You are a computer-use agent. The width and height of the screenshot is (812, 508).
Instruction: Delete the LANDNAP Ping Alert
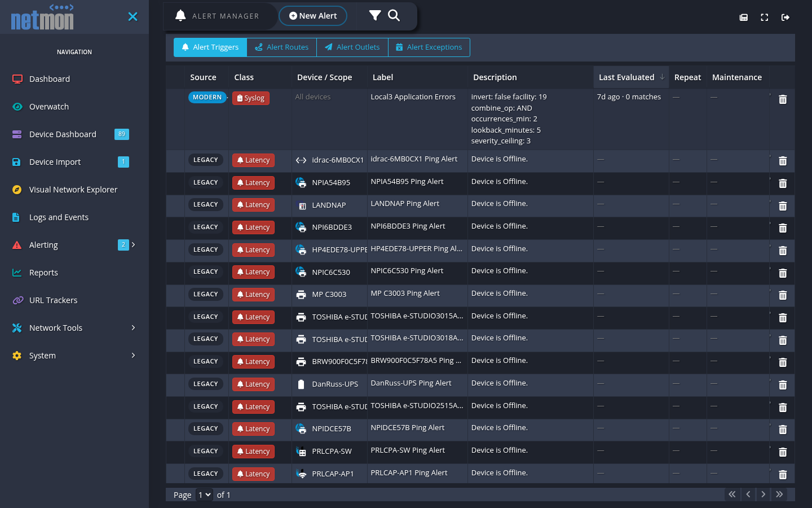783,206
